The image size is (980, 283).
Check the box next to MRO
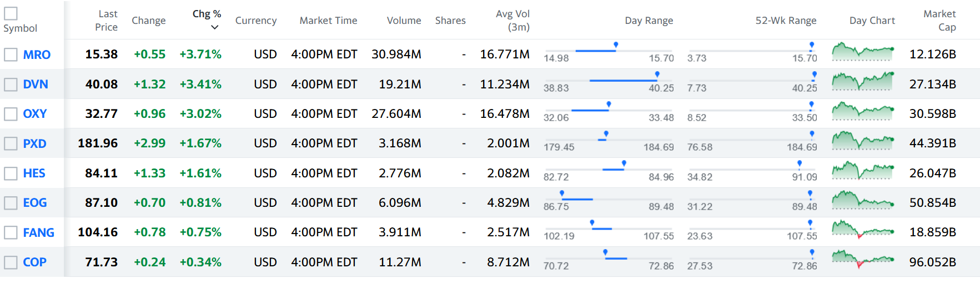[11, 54]
